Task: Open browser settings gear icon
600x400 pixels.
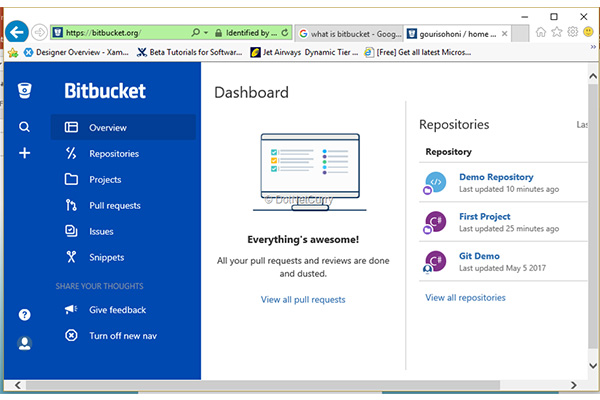Action: [572, 32]
